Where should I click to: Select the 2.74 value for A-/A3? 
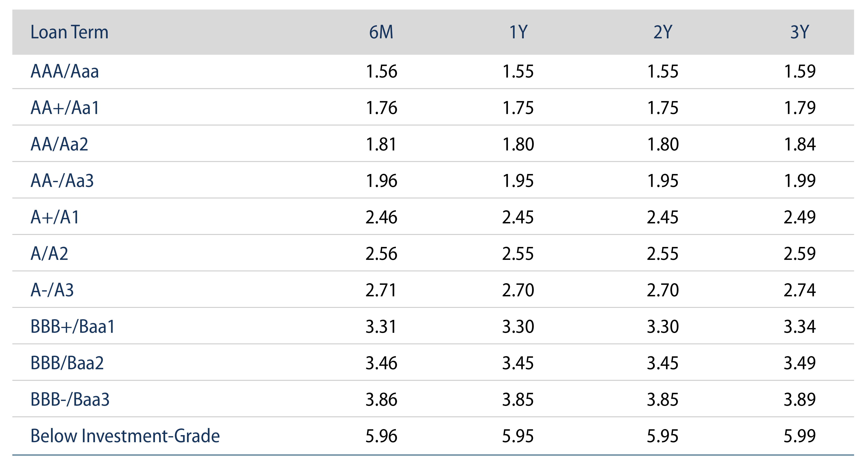point(799,290)
